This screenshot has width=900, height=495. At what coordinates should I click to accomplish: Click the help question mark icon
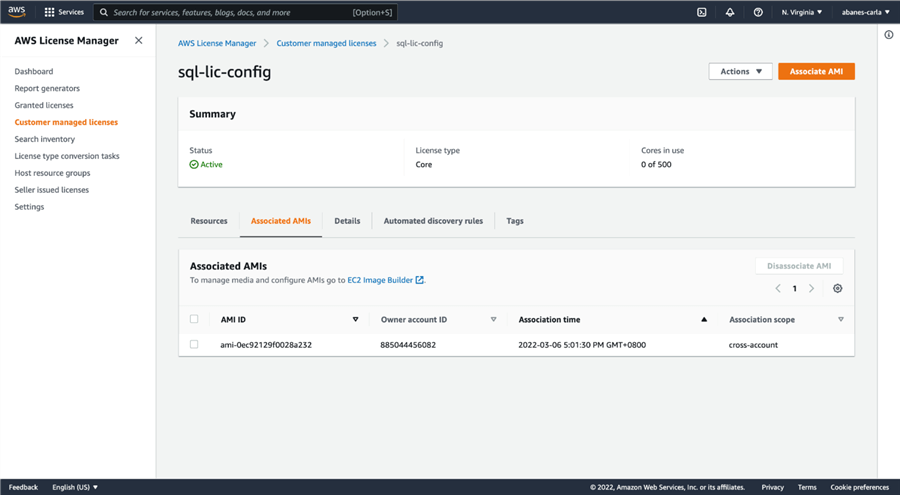coord(758,12)
